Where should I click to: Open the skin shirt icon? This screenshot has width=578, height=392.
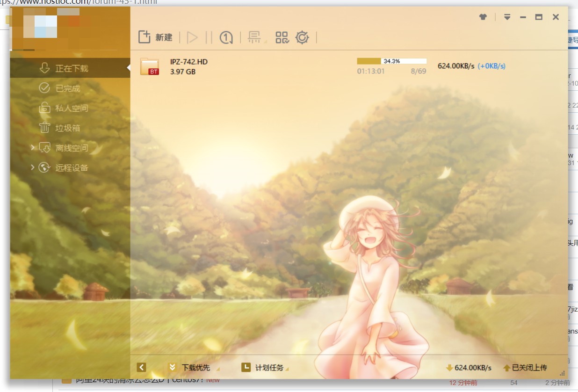click(x=483, y=17)
